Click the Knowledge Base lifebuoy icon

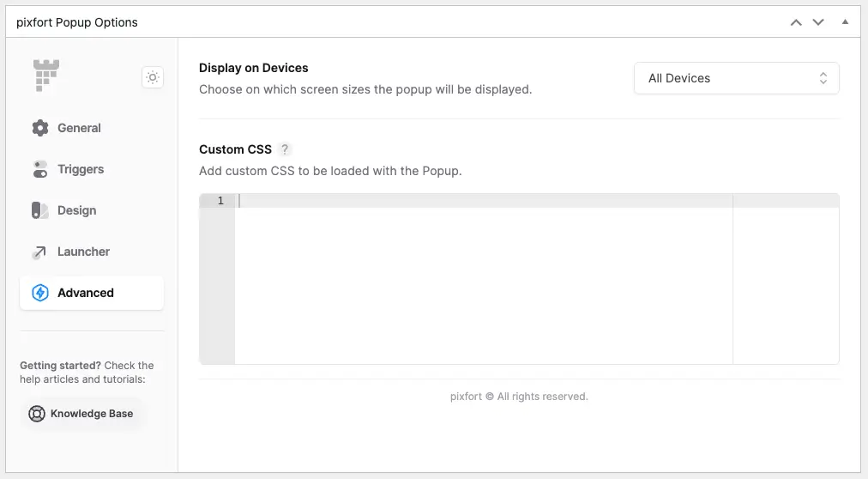[x=37, y=414]
